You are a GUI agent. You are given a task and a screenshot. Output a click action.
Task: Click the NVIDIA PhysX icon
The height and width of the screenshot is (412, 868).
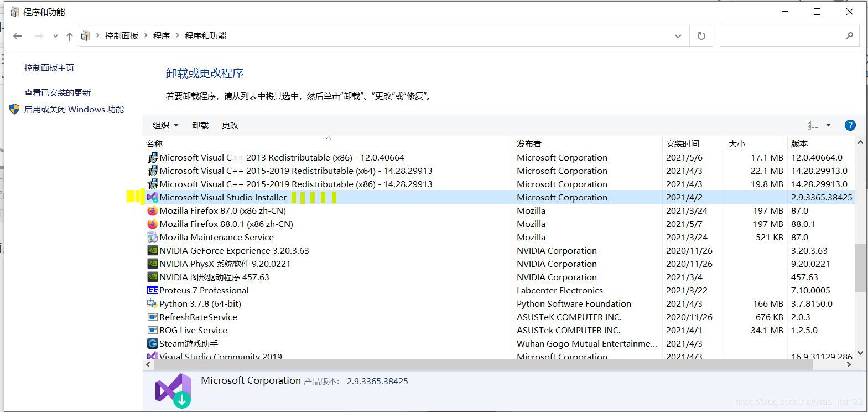click(x=153, y=264)
